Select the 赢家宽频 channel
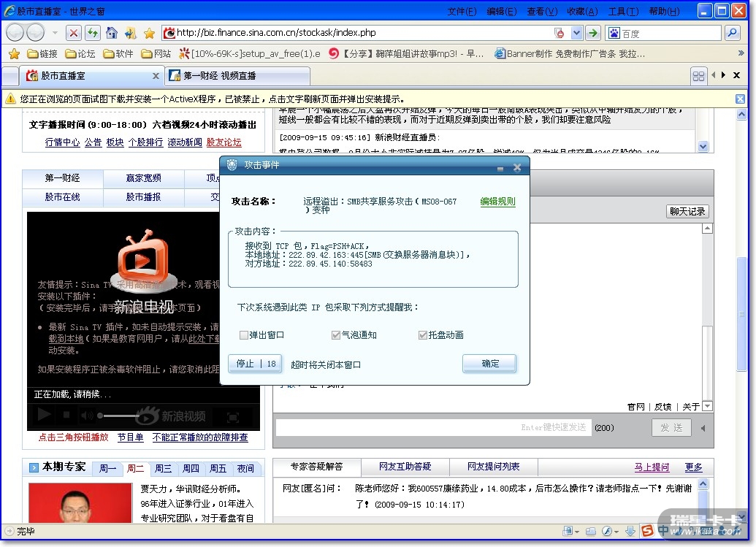This screenshot has width=756, height=547. pyautogui.click(x=144, y=178)
